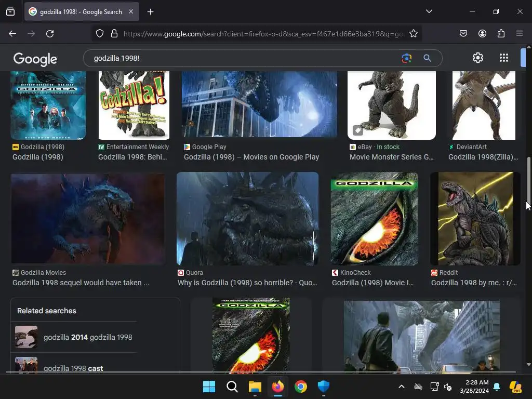This screenshot has width=532, height=399.
Task: Open the Godzilla (1998) DVD cover thumbnail
Action: click(x=48, y=105)
